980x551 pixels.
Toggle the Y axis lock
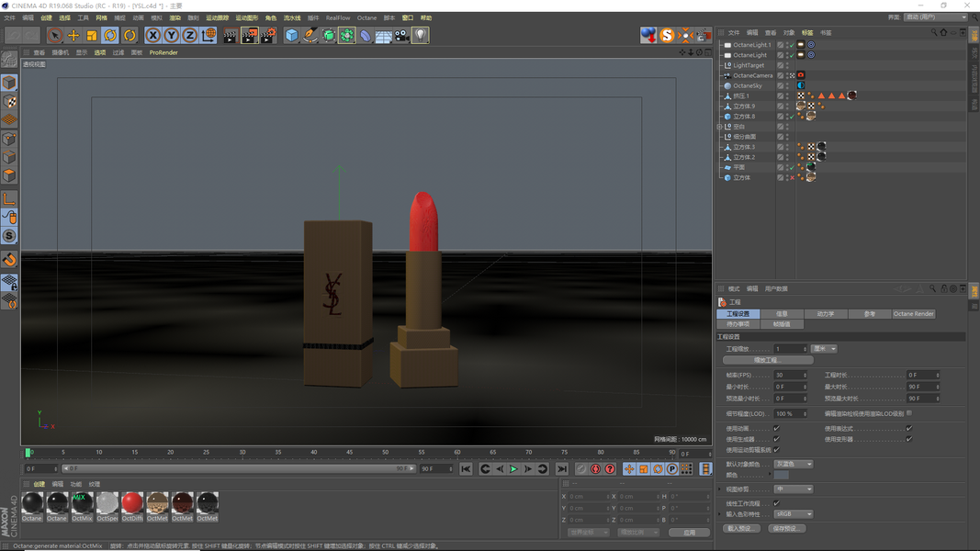[x=171, y=36]
